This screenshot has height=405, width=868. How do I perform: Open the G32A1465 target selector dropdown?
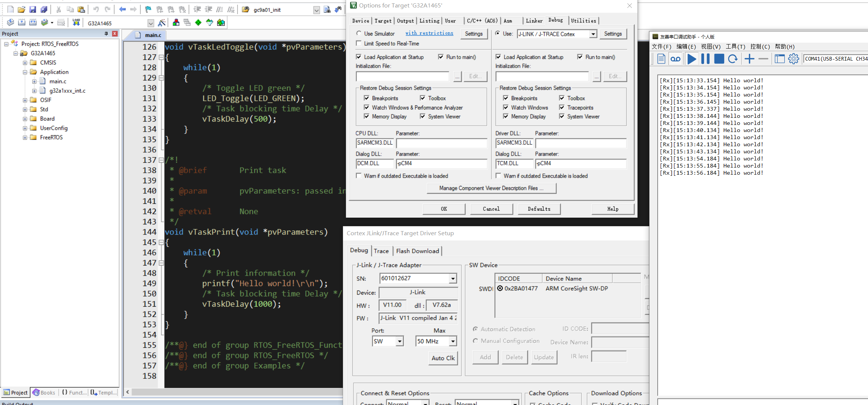(x=151, y=23)
